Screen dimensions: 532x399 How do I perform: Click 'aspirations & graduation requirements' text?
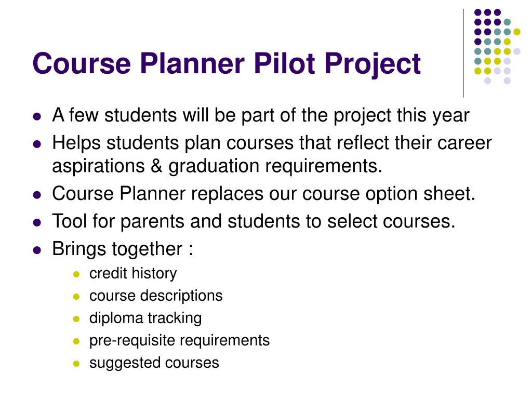(217, 166)
